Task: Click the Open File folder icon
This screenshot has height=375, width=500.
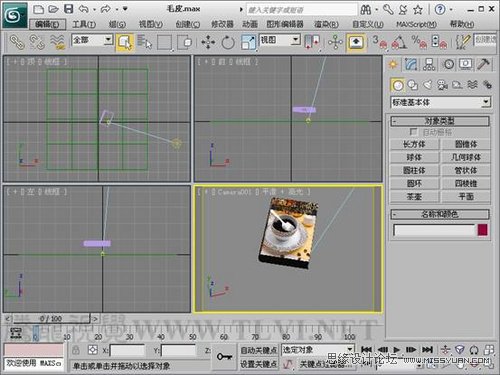Action: (53, 9)
